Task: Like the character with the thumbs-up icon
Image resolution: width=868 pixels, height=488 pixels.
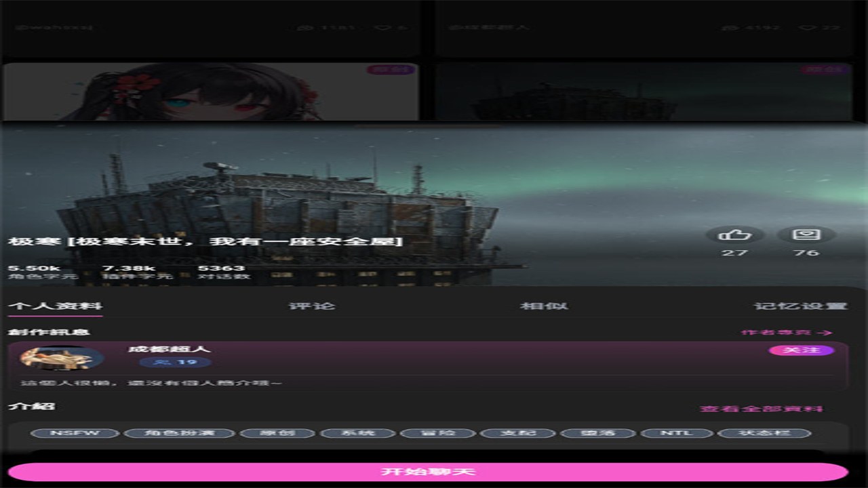Action: pos(735,235)
